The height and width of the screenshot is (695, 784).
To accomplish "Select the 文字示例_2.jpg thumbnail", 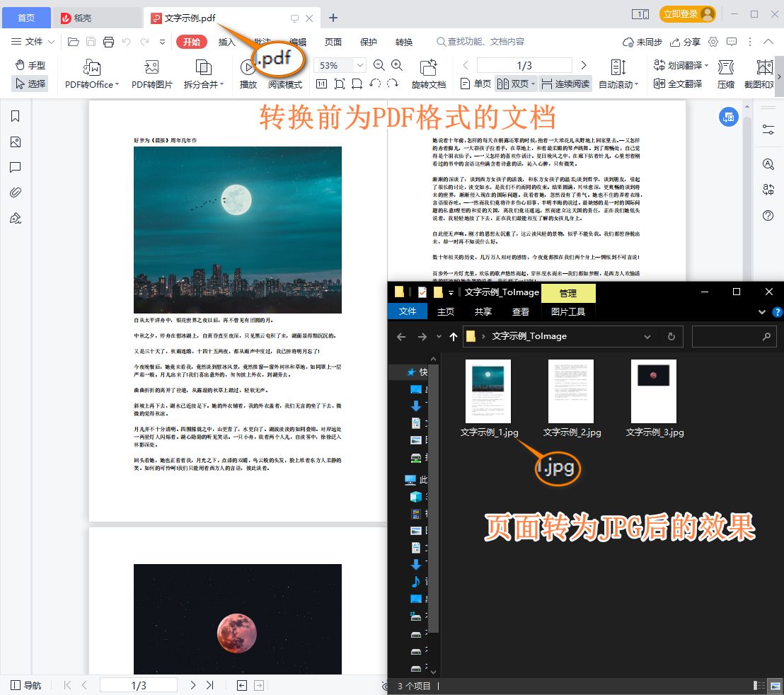I will coord(570,391).
